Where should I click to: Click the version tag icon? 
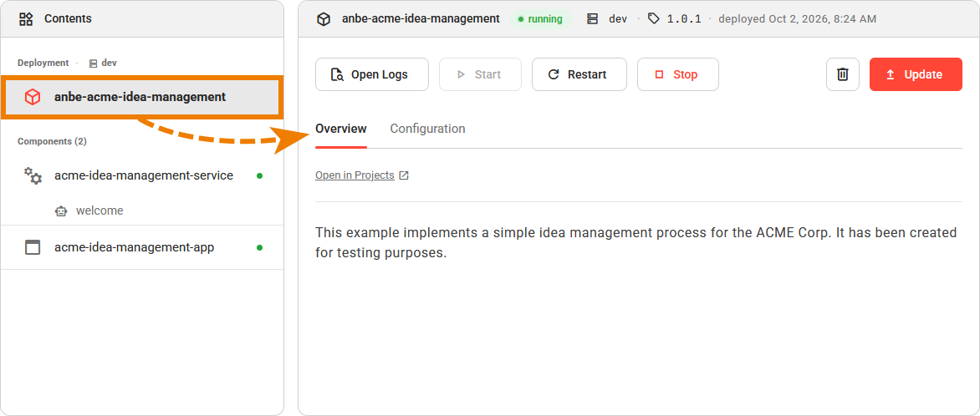click(x=653, y=18)
